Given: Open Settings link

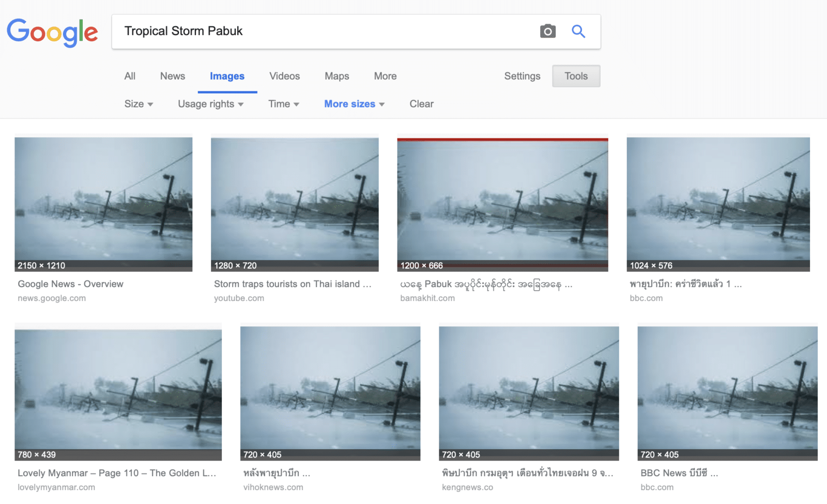Looking at the screenshot, I should click(522, 76).
